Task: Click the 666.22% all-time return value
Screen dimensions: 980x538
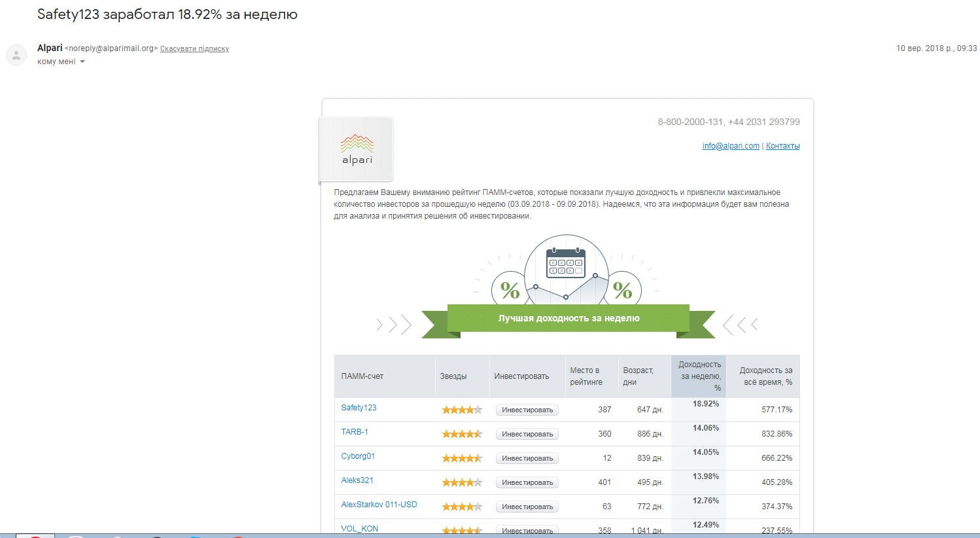Action: [x=777, y=458]
